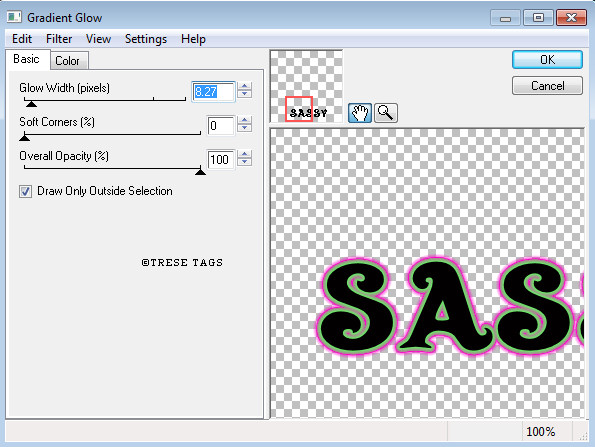Open the Help menu
Viewport: 595px width, 447px height.
(x=193, y=39)
